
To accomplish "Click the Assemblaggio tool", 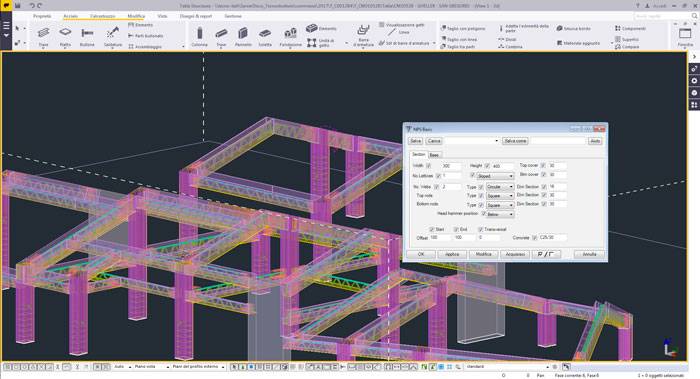I will [x=145, y=46].
